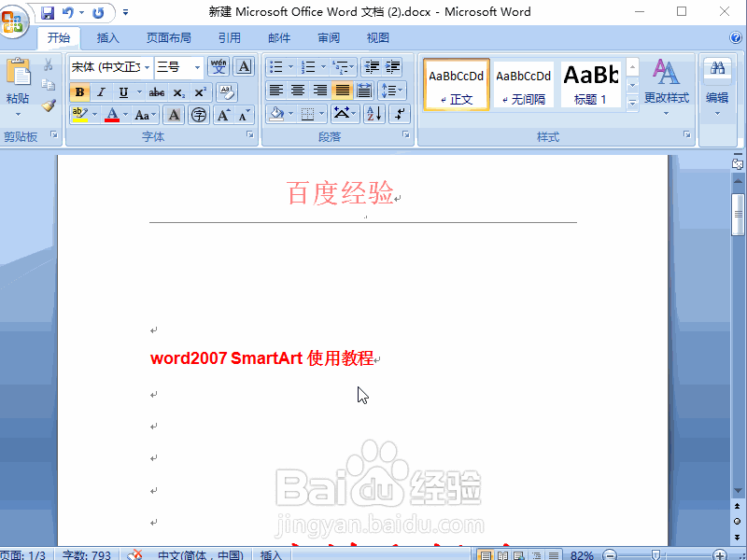The width and height of the screenshot is (747, 560).
Task: Center the text alignment
Action: 298,91
